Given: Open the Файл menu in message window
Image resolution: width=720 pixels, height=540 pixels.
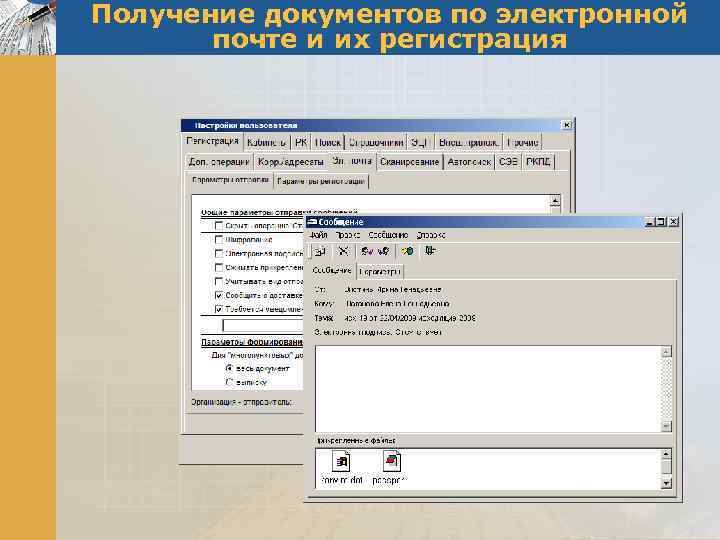Looking at the screenshot, I should tap(318, 235).
